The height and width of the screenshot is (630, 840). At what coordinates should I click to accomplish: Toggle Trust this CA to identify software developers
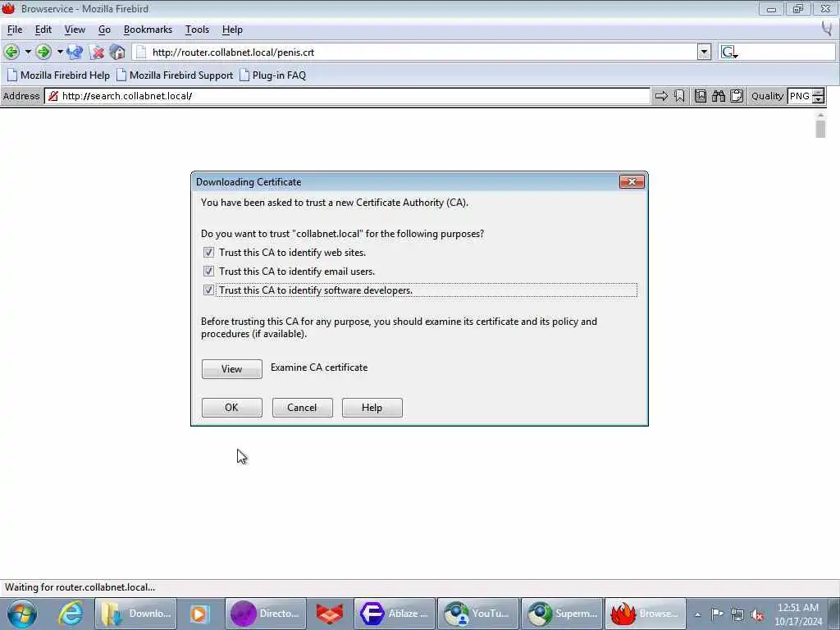click(208, 290)
